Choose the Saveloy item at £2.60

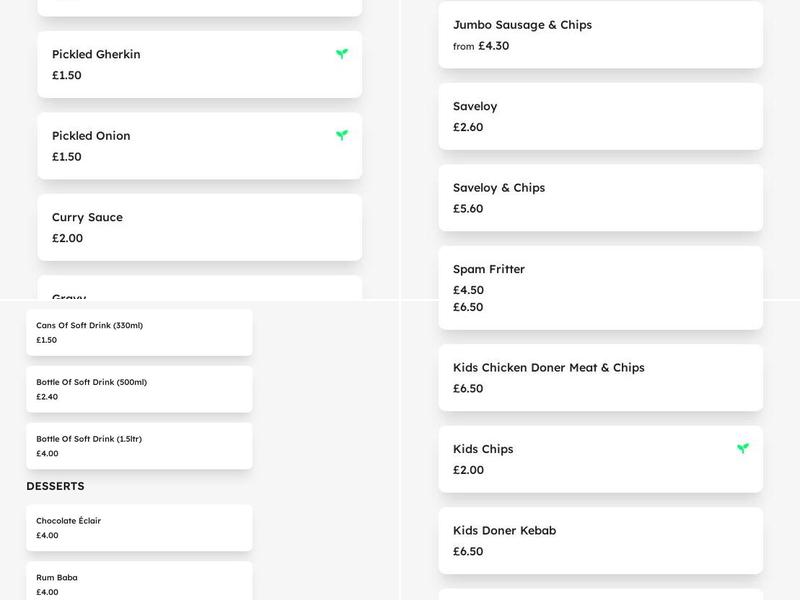tap(600, 116)
